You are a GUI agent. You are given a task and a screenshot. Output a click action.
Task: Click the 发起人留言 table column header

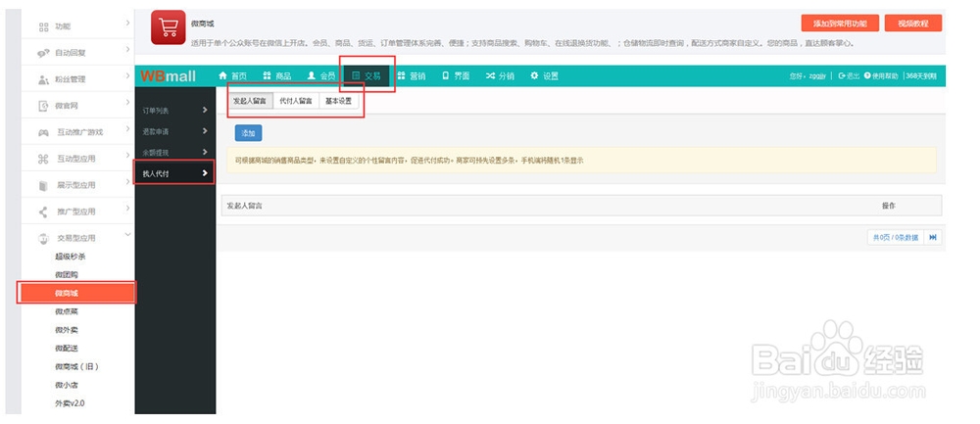point(244,206)
